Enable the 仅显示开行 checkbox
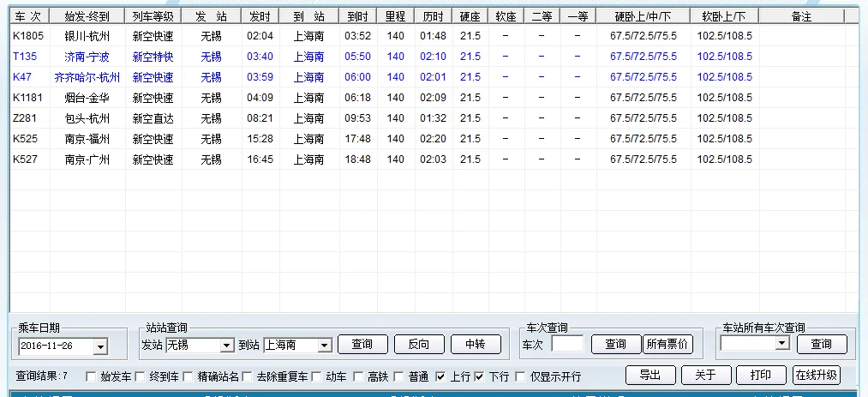Viewport: 868px width, 397px height. tap(520, 377)
